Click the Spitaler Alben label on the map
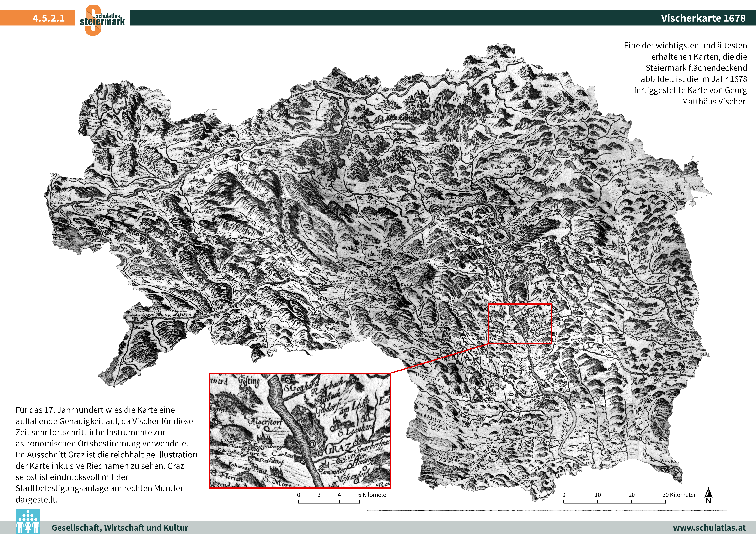Screen dimensions: 756x534 pos(611,162)
